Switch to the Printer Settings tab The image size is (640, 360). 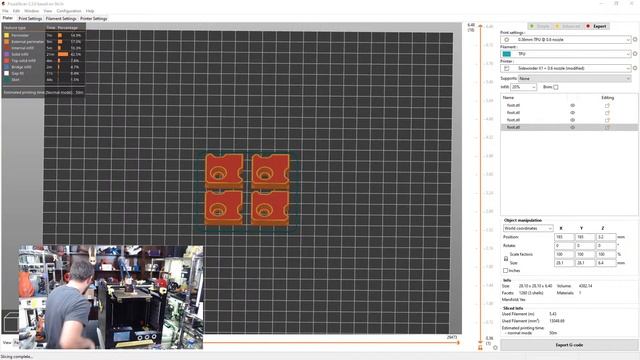[93, 18]
